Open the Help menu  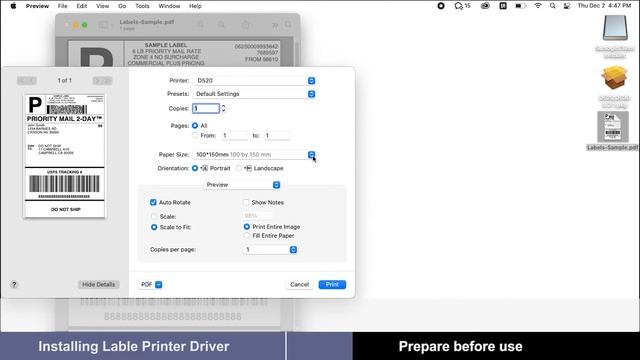(195, 6)
